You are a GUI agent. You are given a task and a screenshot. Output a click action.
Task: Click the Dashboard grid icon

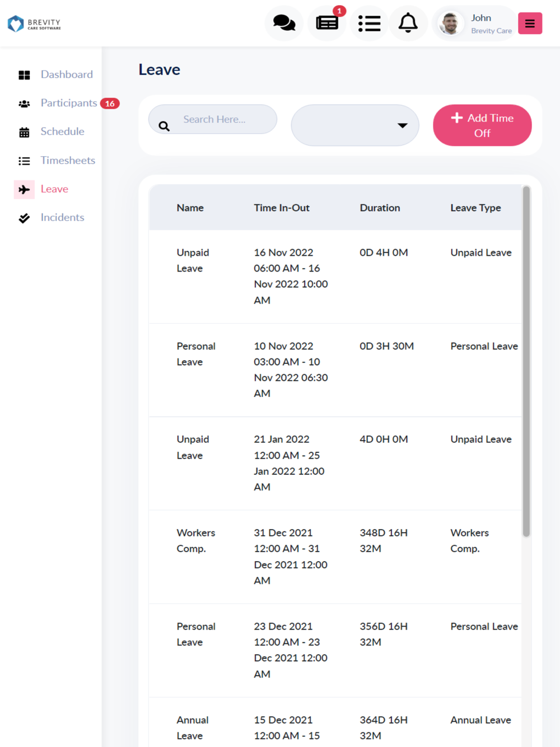[24, 75]
